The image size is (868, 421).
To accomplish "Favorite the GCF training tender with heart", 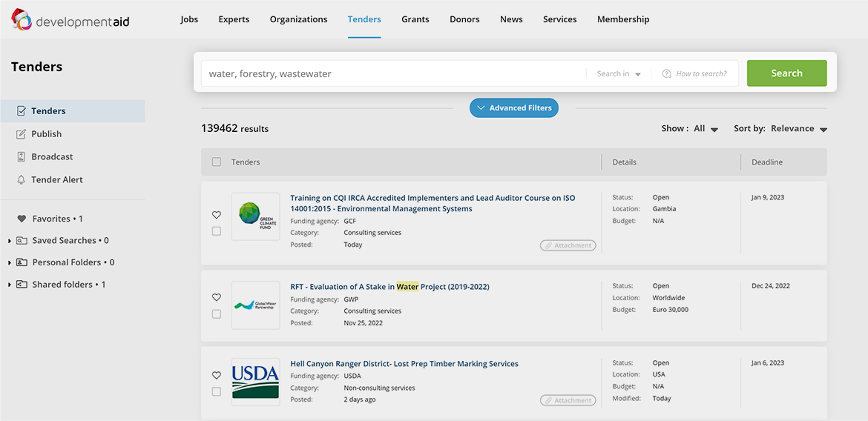I will (217, 215).
